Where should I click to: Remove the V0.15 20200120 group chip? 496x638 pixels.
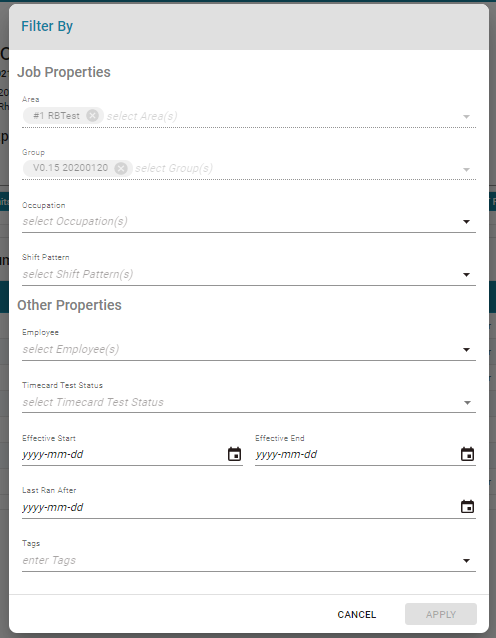point(121,168)
